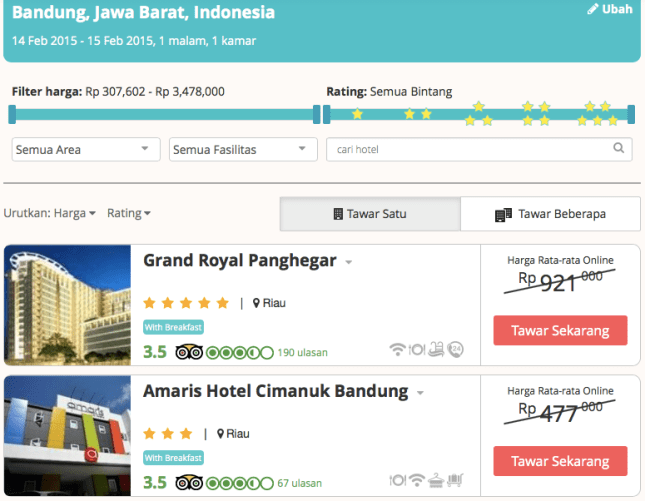Select the two-star marker on the rating bar
645x501 pixels.
tap(418, 114)
